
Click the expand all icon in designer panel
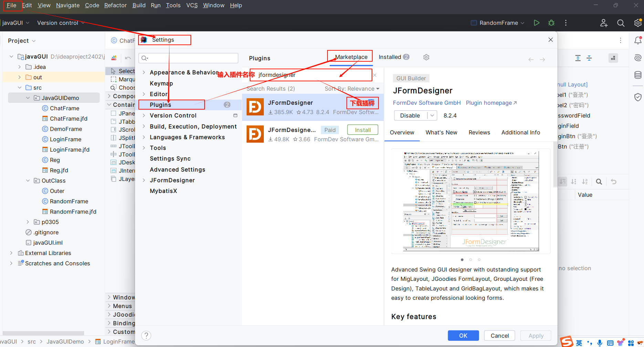coord(578,58)
